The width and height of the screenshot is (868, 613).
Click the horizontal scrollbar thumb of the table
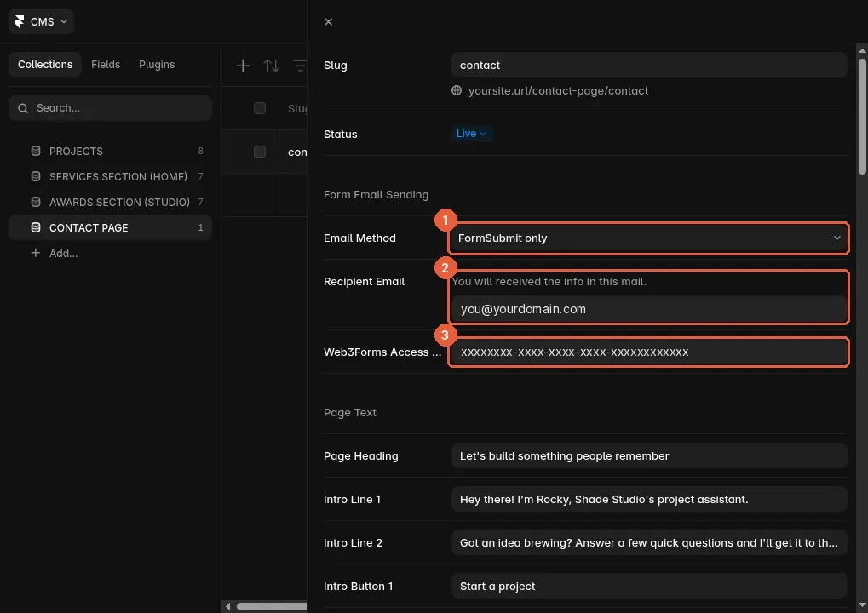271,606
